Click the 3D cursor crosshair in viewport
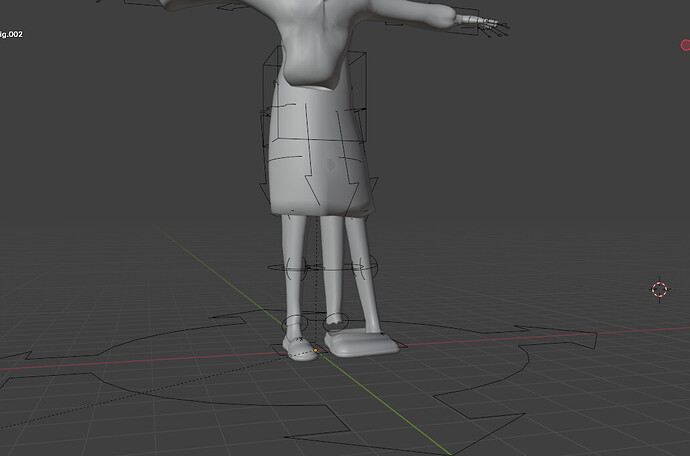Image resolution: width=690 pixels, height=456 pixels. tap(659, 290)
